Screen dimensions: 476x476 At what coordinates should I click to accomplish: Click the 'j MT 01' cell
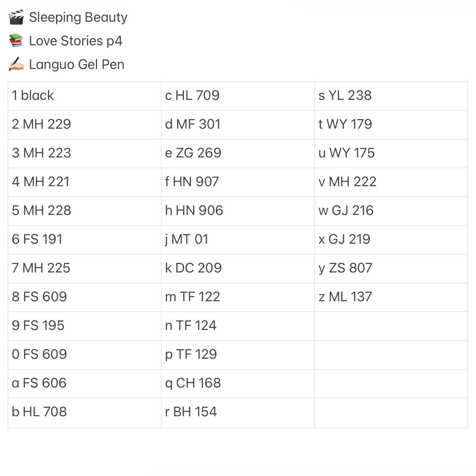pyautogui.click(x=238, y=240)
